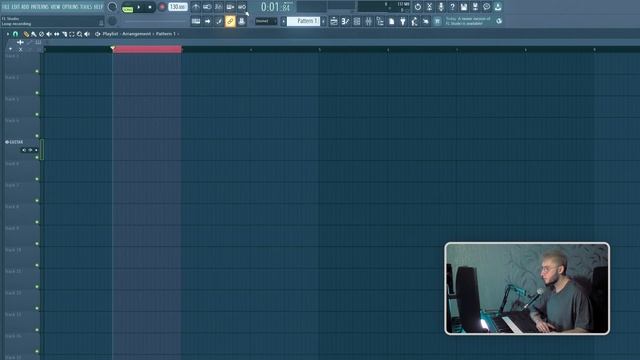Click the question mark help icon
The width and height of the screenshot is (640, 360).
(x=452, y=7)
